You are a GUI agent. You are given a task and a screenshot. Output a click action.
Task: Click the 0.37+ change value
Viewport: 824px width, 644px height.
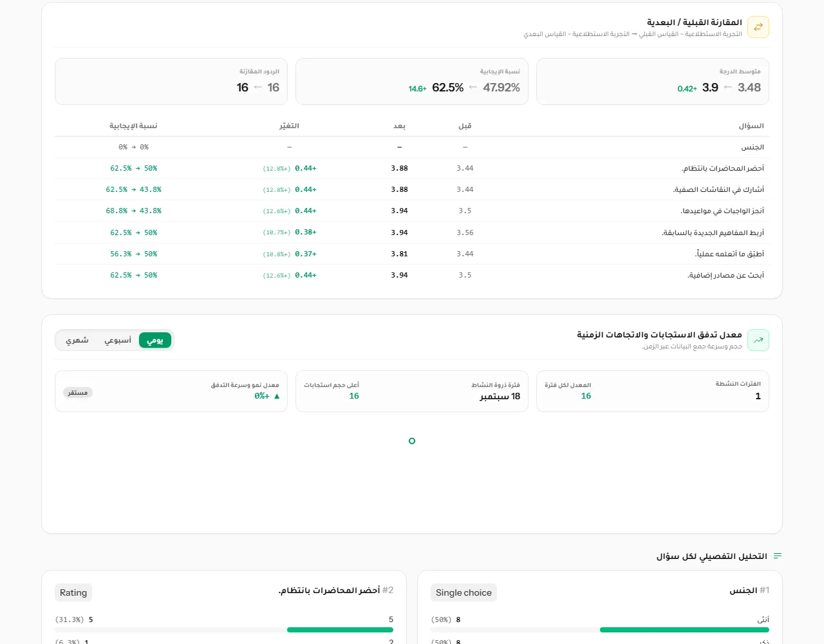(x=306, y=254)
